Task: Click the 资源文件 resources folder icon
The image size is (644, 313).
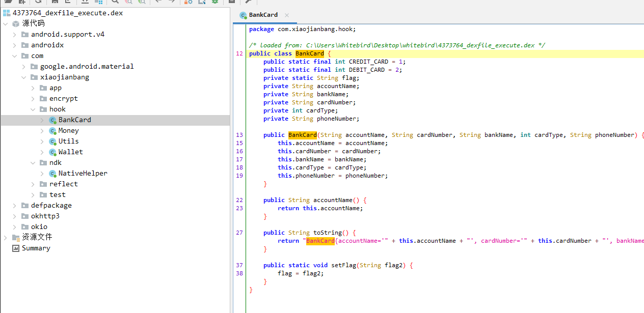Action: tap(16, 237)
